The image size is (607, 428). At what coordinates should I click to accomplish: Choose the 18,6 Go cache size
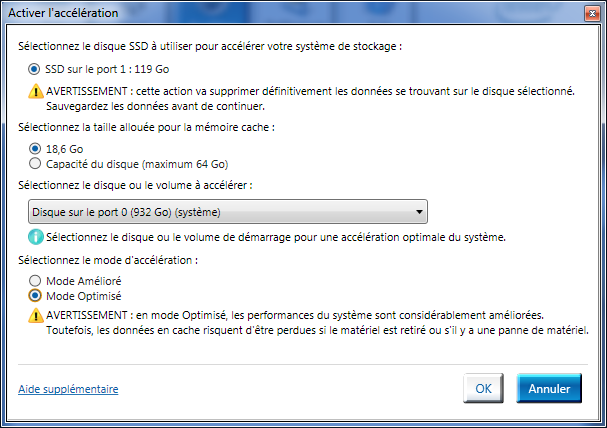[37, 148]
